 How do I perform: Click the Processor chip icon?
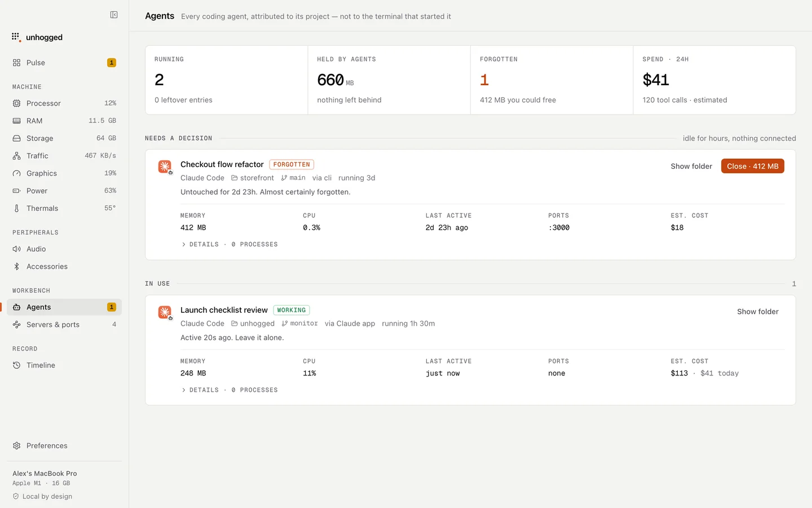tap(17, 103)
